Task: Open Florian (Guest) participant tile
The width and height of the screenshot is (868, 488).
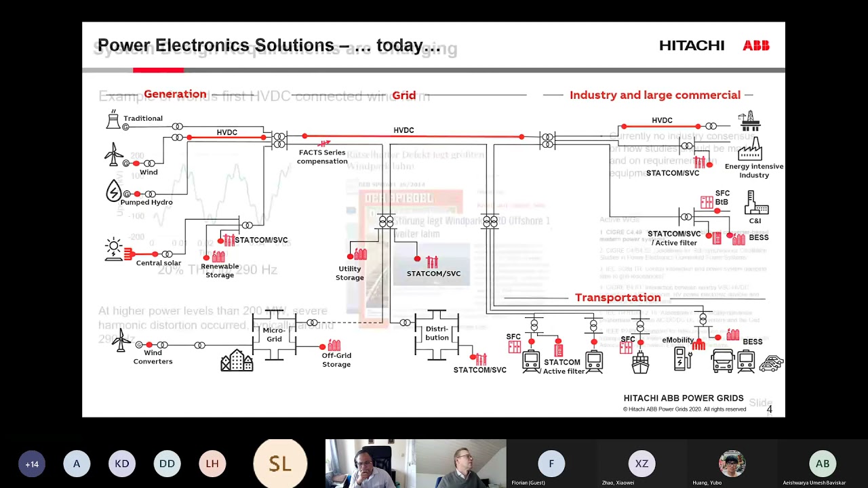Action: click(551, 464)
